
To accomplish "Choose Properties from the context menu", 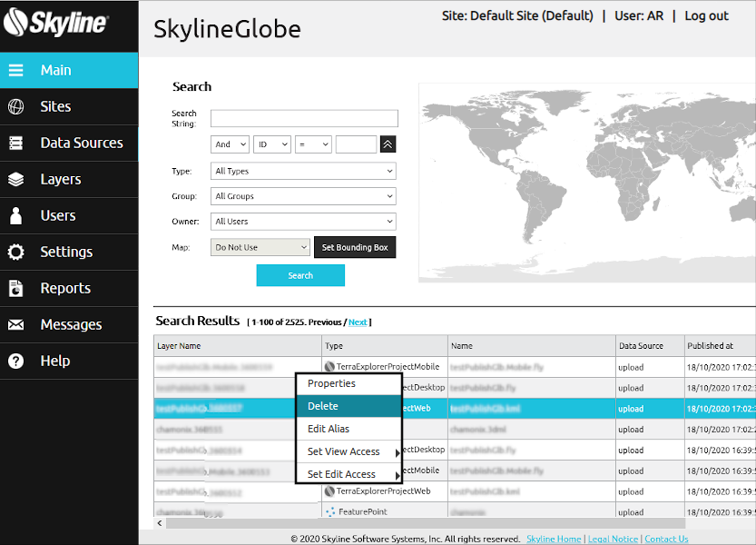I will [x=349, y=383].
